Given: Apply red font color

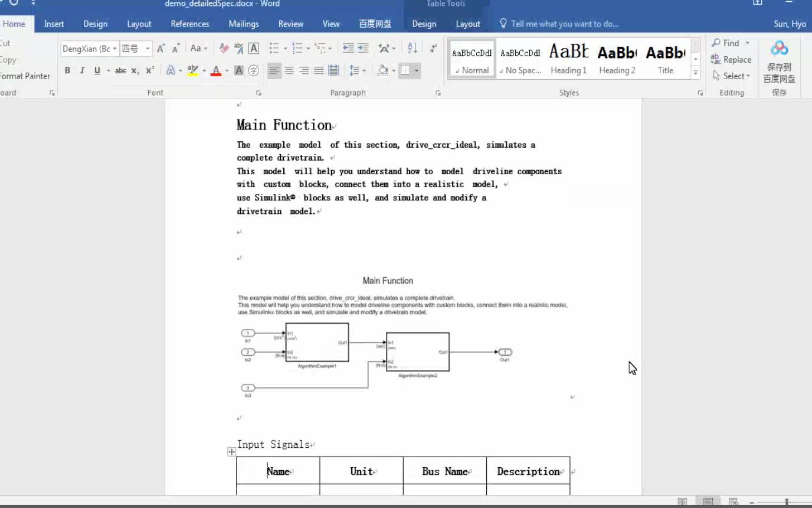Looking at the screenshot, I should coord(216,70).
